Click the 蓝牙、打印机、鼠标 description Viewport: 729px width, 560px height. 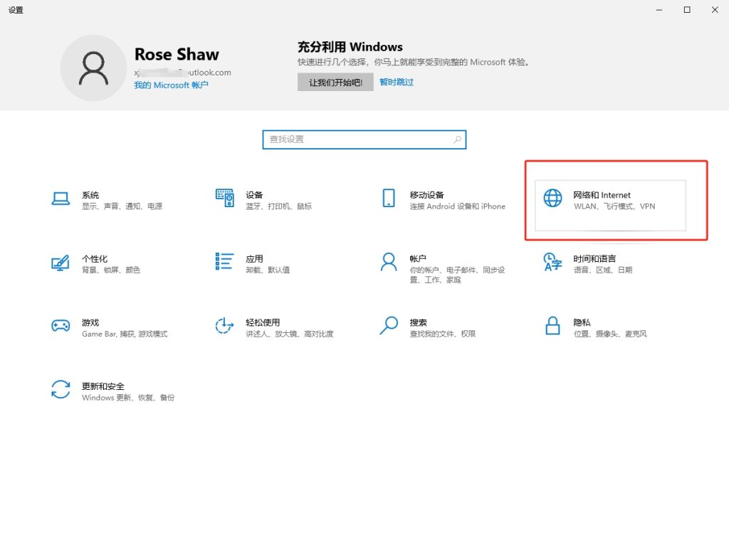click(x=279, y=206)
